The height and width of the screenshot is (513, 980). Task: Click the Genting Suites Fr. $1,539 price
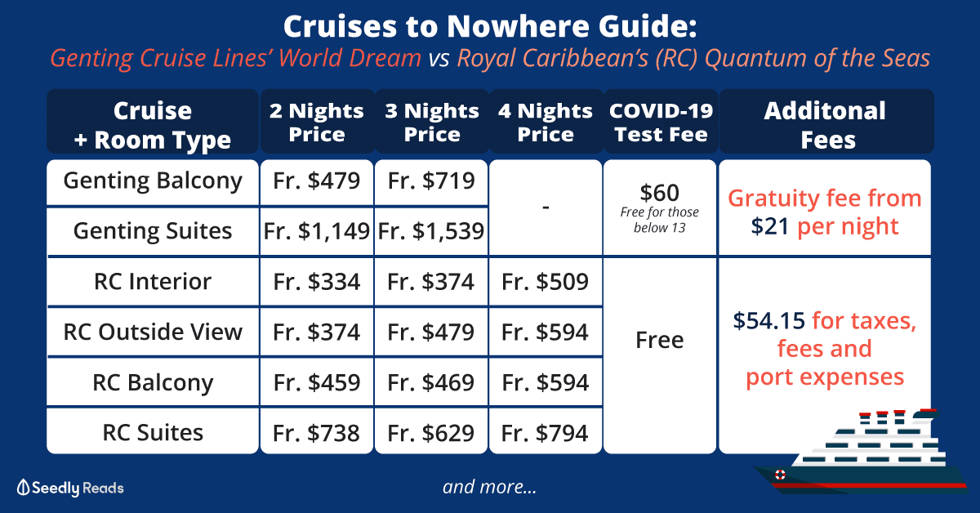pyautogui.click(x=431, y=232)
